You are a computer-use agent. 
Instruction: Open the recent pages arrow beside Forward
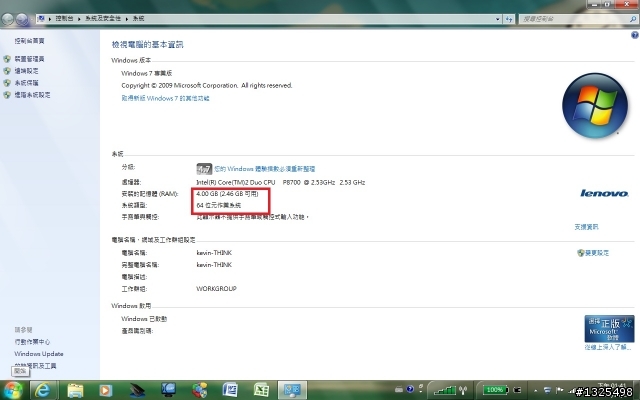pos(32,19)
